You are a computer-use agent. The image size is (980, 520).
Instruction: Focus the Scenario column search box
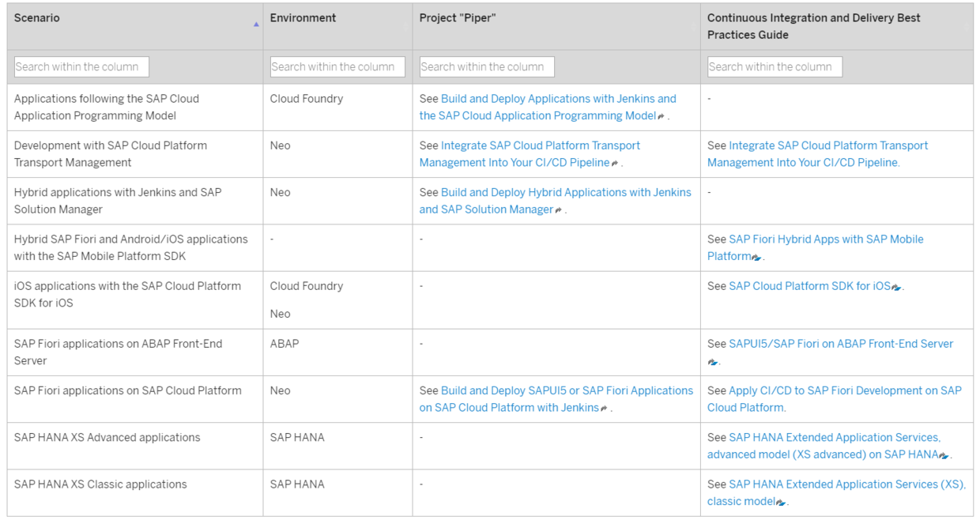pyautogui.click(x=81, y=67)
